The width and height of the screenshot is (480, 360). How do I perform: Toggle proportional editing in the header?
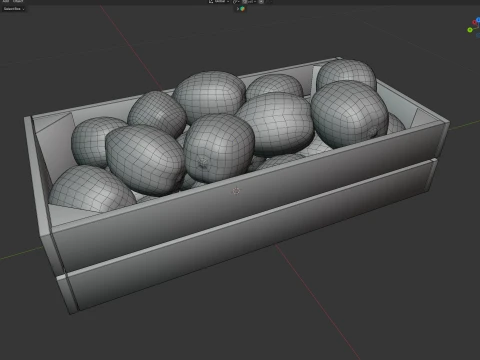click(261, 2)
